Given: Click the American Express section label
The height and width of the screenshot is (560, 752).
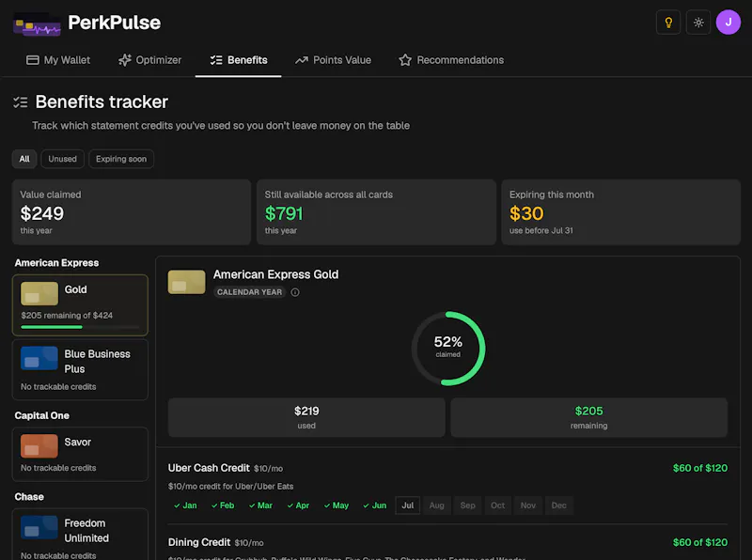Looking at the screenshot, I should 56,263.
